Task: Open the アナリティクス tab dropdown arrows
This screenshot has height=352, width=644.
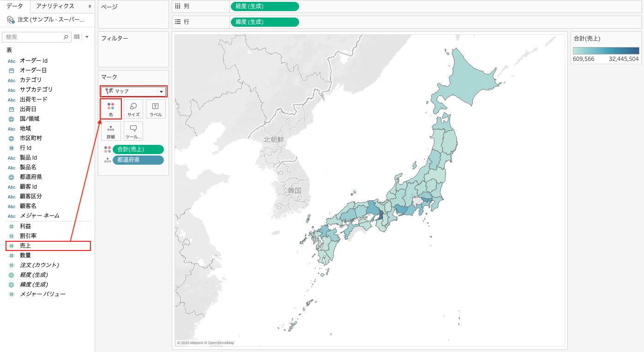Action: tap(90, 6)
